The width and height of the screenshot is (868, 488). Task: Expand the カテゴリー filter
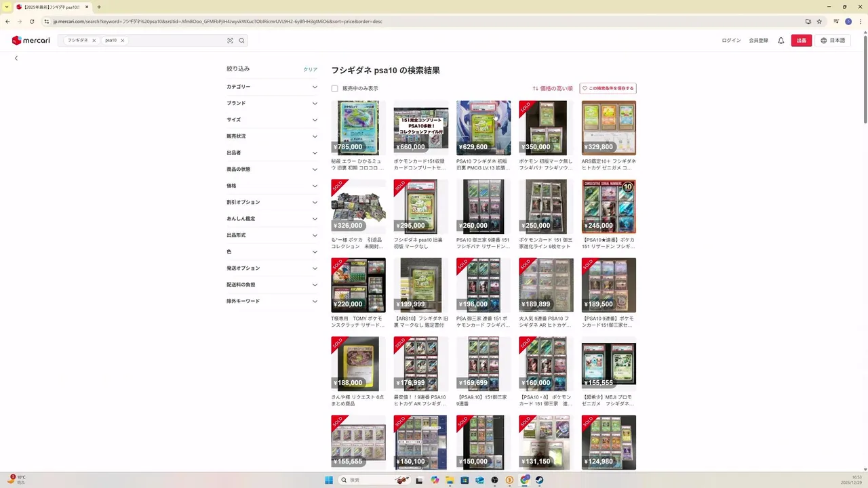[272, 87]
